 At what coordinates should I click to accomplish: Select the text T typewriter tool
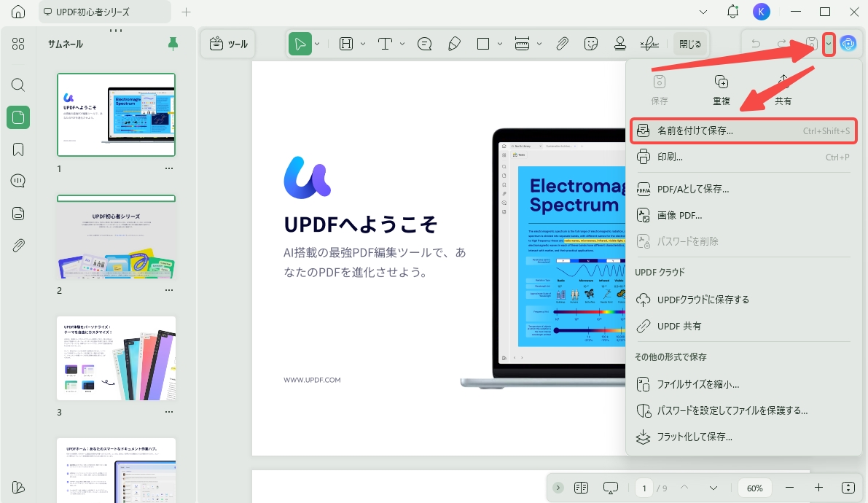pyautogui.click(x=385, y=44)
